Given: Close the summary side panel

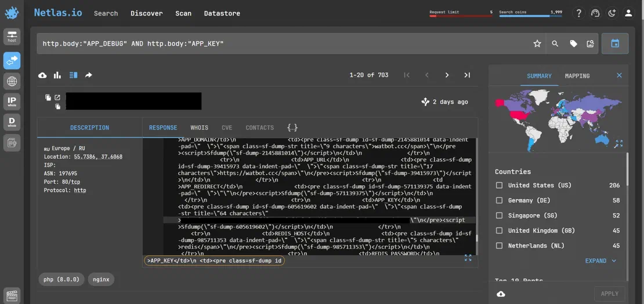Looking at the screenshot, I should [x=620, y=75].
